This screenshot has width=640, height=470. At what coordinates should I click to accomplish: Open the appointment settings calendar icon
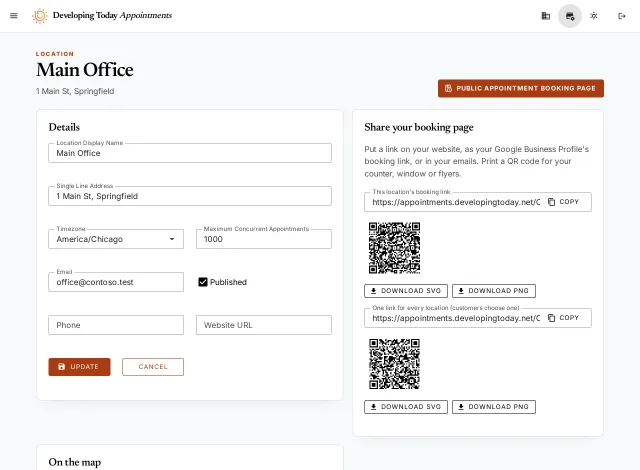pyautogui.click(x=570, y=16)
